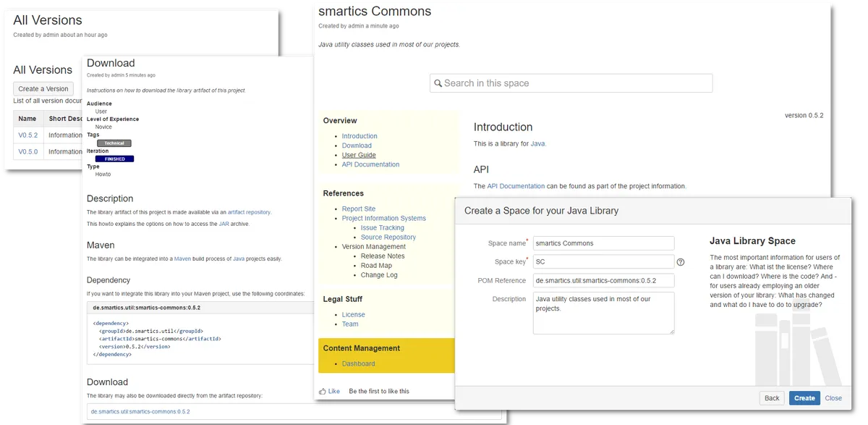Open the API Documentation sidebar link
Screen dimensions: 868x425
pyautogui.click(x=370, y=164)
